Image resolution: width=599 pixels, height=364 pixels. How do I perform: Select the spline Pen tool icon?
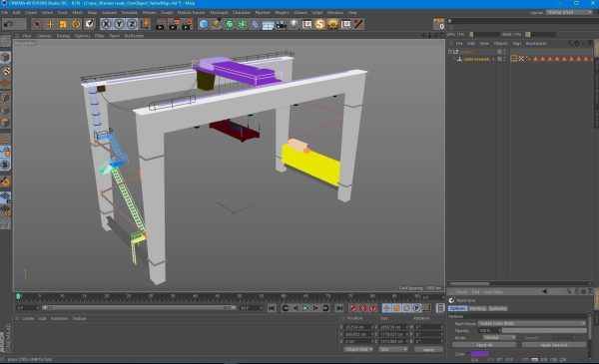(217, 24)
